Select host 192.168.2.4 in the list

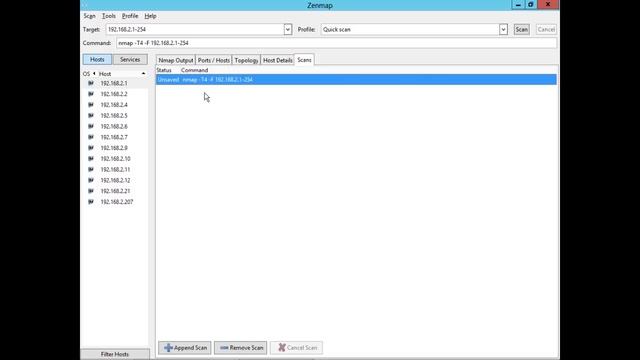(x=115, y=105)
